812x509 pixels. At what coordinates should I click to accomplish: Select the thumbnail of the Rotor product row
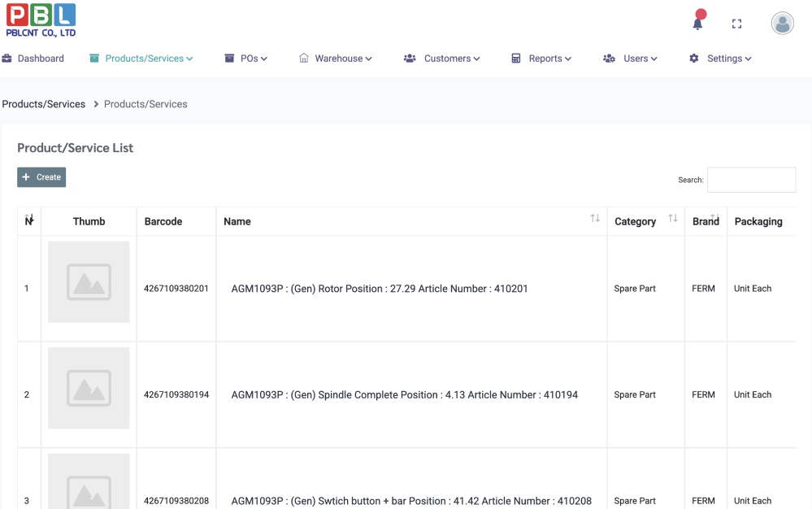[89, 282]
